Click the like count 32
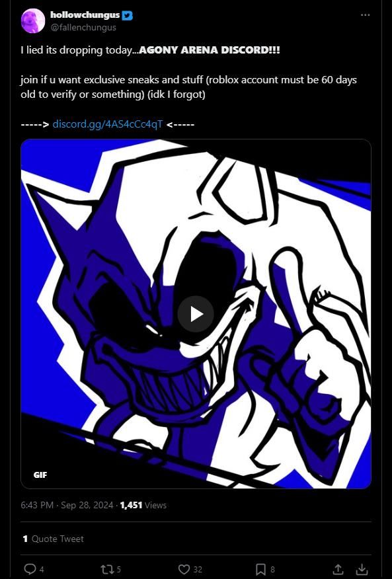The image size is (392, 579). click(198, 569)
